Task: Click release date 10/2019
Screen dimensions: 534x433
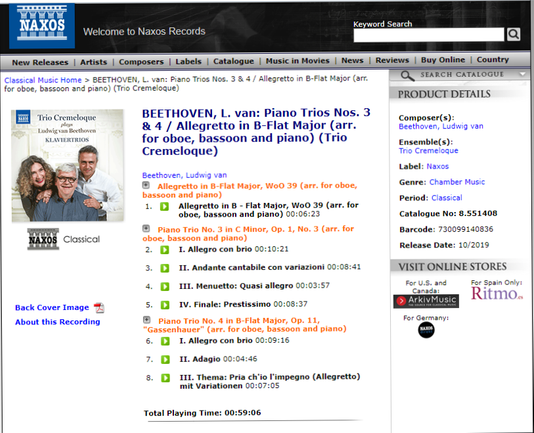Action: coord(474,245)
